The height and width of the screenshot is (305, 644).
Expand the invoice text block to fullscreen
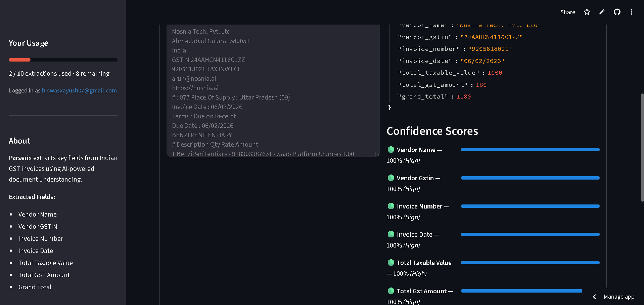tap(377, 154)
